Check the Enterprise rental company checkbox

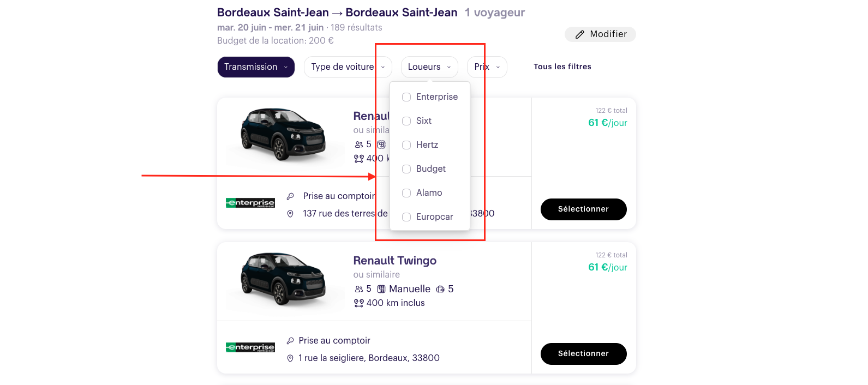[x=406, y=97]
